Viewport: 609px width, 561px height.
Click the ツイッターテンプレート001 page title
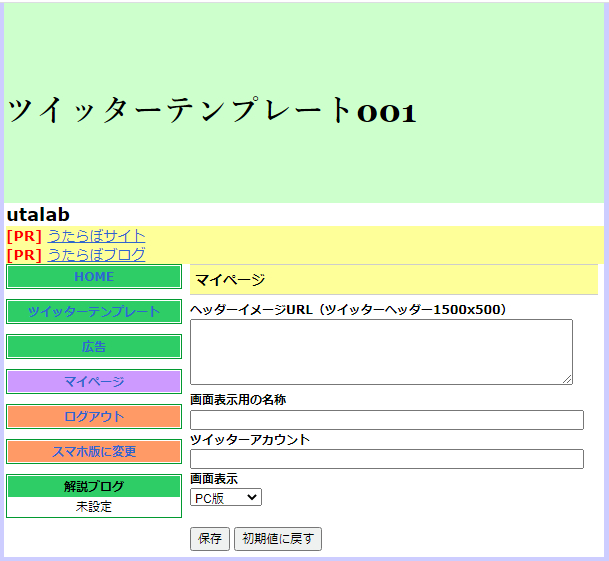point(212,111)
